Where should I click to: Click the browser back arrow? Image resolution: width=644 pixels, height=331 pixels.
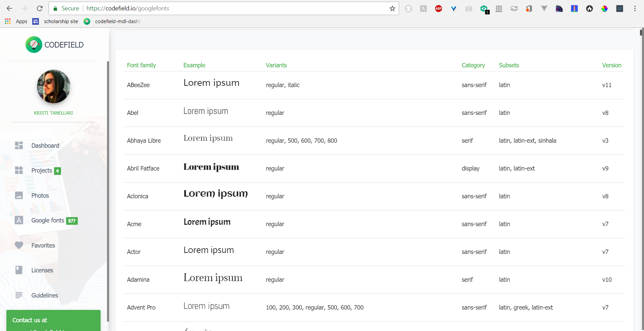(9, 8)
